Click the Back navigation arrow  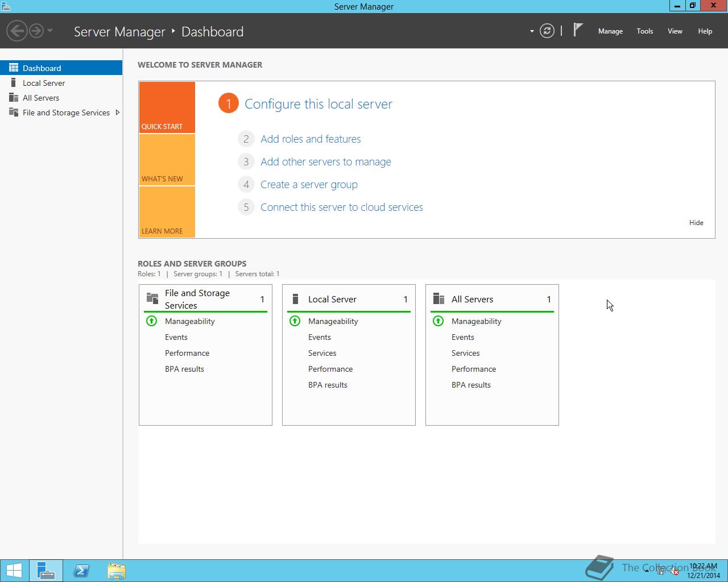click(17, 31)
